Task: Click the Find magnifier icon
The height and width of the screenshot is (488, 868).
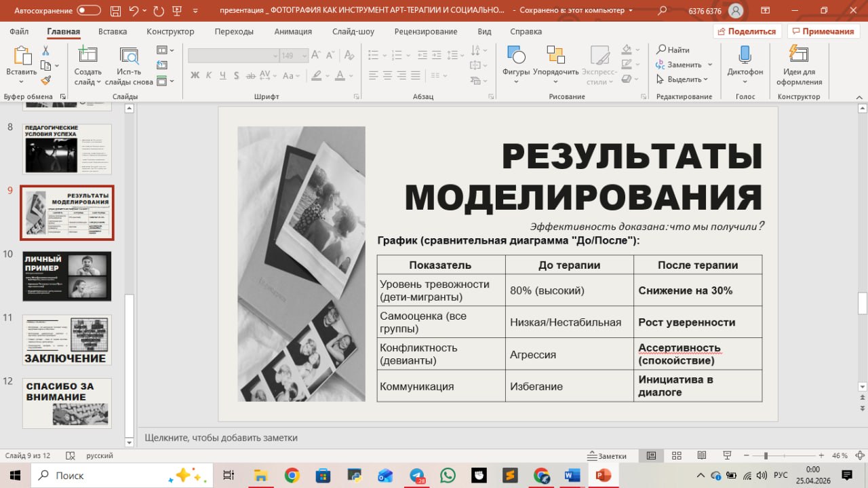Action: click(661, 50)
